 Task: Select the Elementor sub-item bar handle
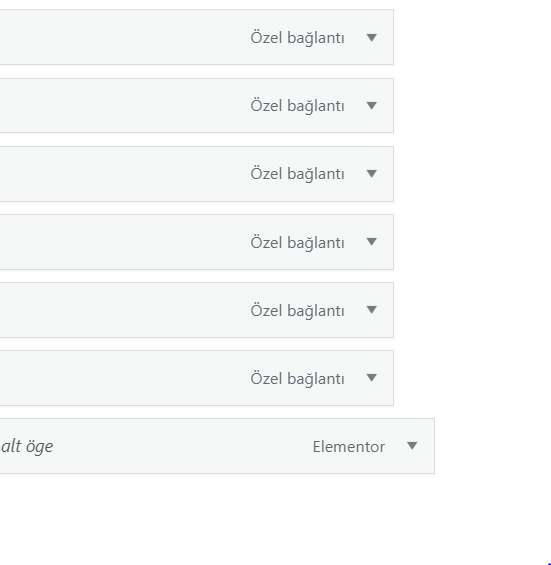[217, 446]
